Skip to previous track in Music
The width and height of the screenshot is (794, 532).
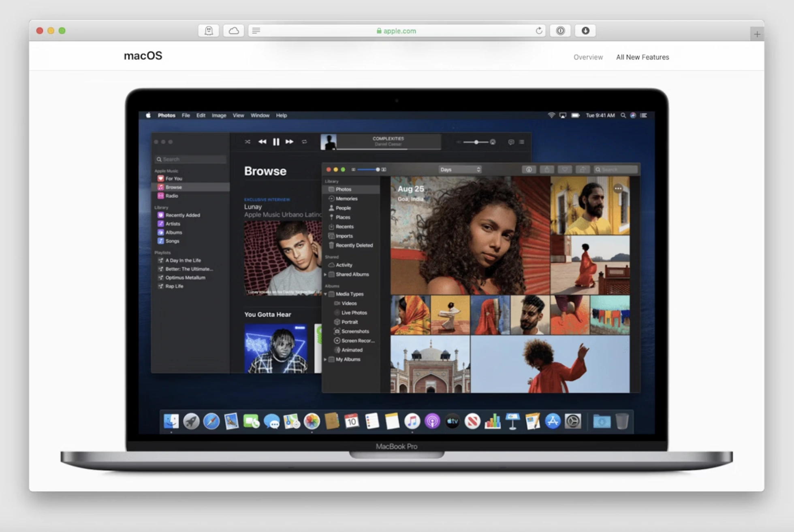point(263,142)
